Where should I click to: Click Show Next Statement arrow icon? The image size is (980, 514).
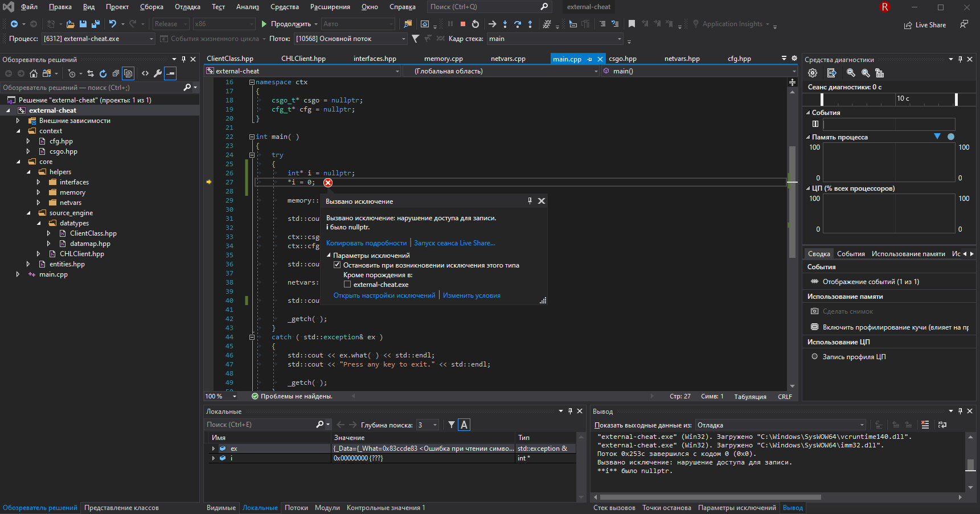coord(493,24)
